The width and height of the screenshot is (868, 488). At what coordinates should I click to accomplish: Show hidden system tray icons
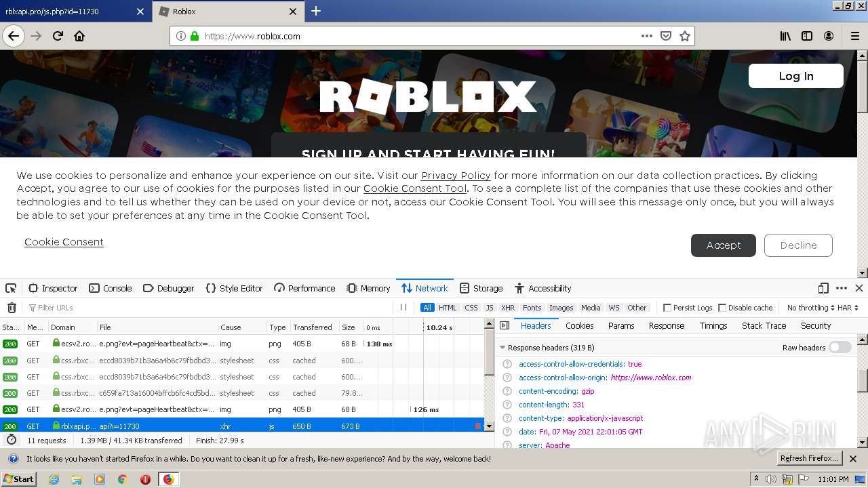[x=757, y=479]
